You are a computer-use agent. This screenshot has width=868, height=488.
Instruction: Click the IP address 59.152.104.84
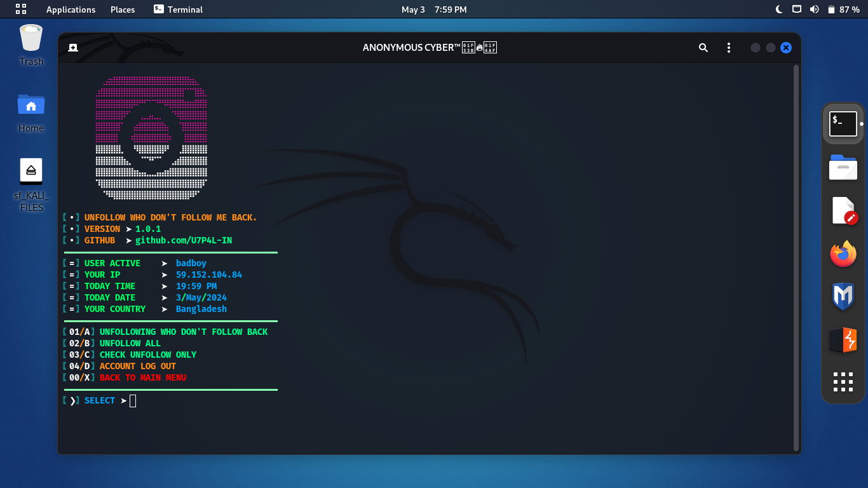tap(209, 274)
